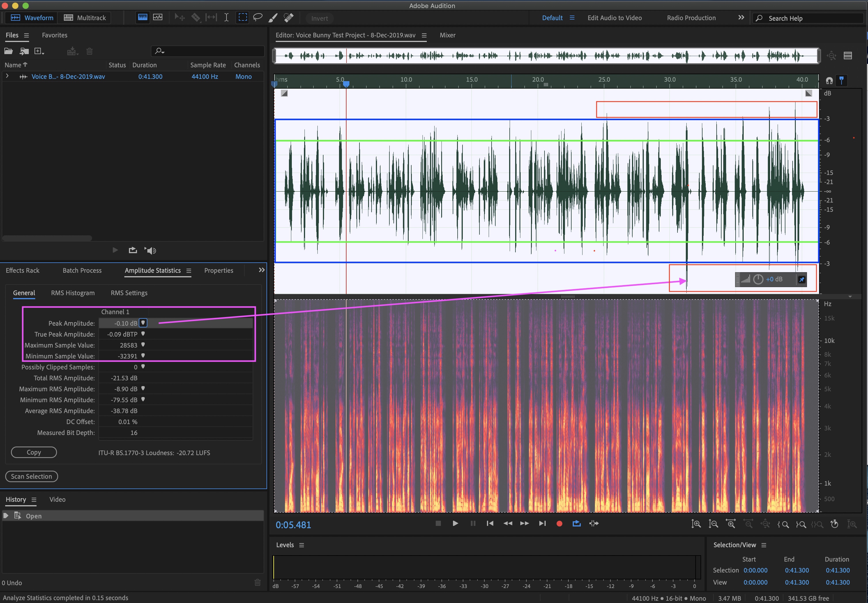Open the Mixer tab

448,35
